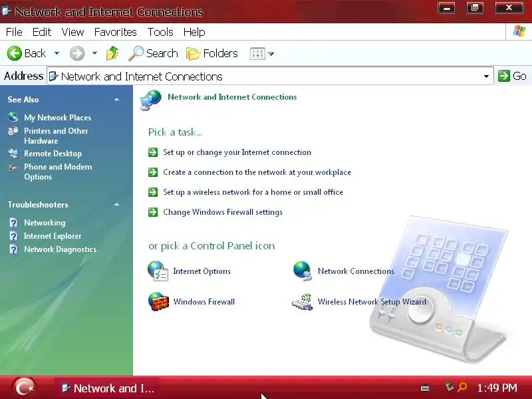Image resolution: width=532 pixels, height=399 pixels.
Task: Go up one folder level
Action: (112, 53)
